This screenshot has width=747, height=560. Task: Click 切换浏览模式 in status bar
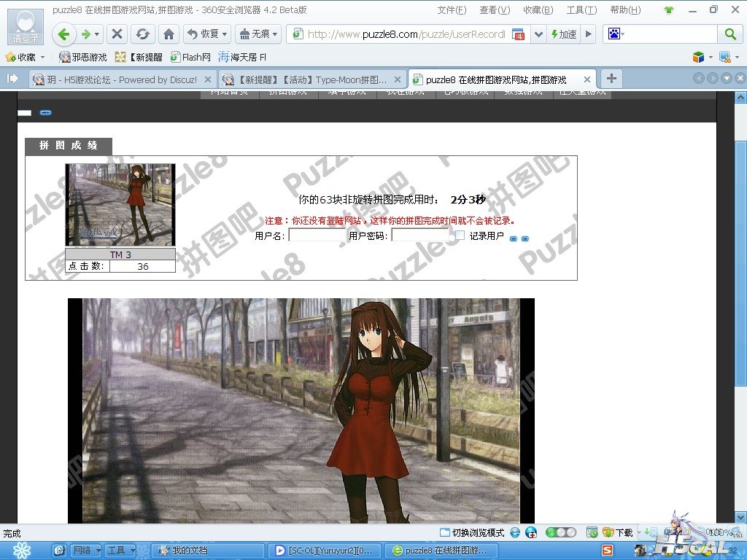472,533
